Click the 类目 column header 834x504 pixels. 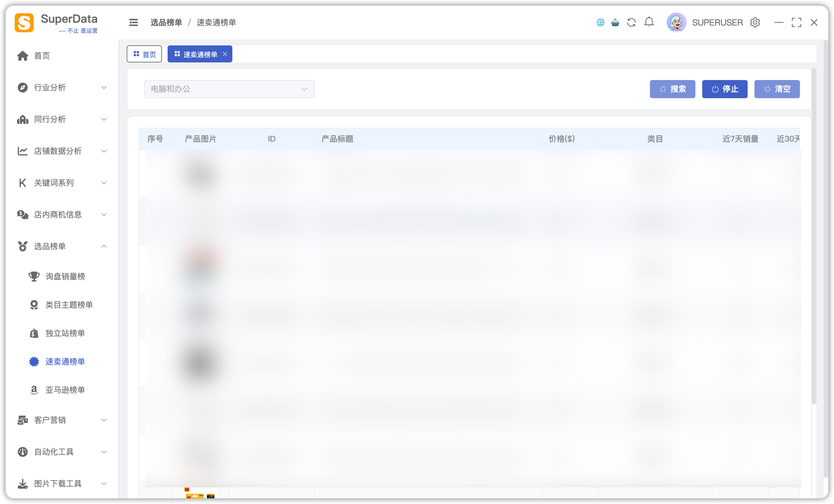coord(655,139)
